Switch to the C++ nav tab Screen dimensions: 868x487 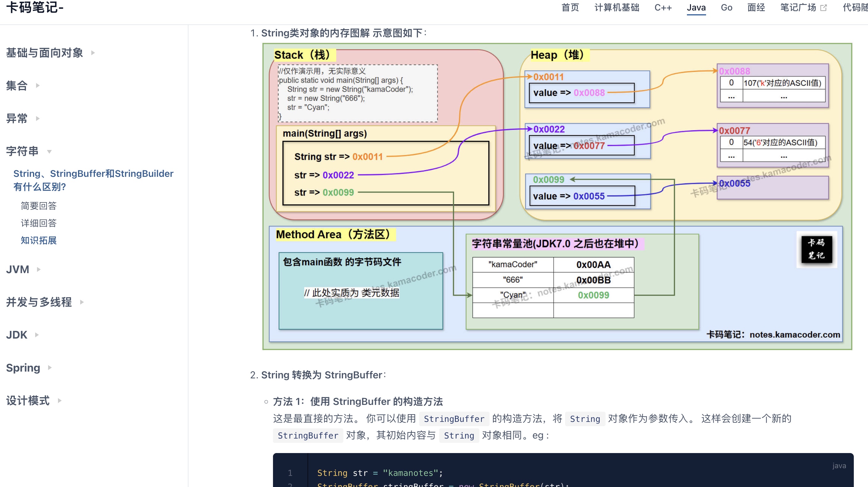663,8
